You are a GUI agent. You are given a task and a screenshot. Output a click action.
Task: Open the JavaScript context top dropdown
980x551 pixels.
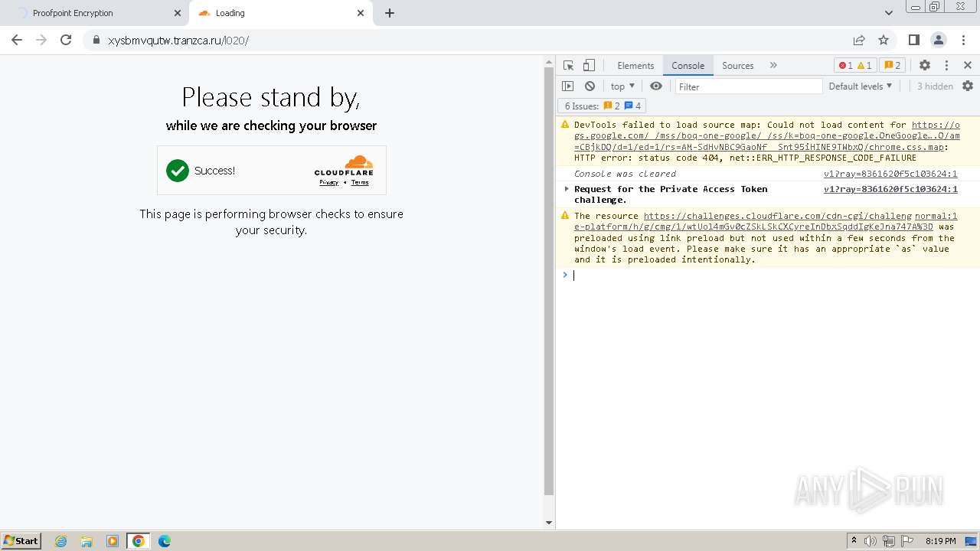coord(622,86)
